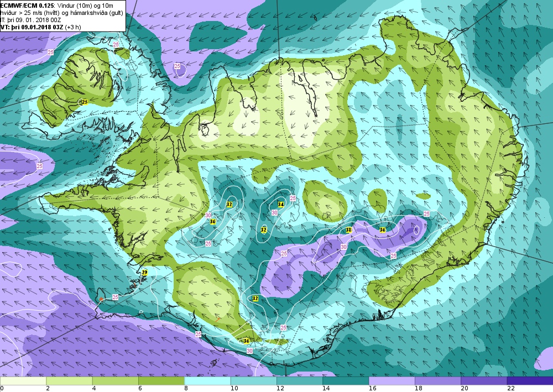Select the olive 6–8 legend color block
The width and height of the screenshot is (553, 392).
point(161,381)
